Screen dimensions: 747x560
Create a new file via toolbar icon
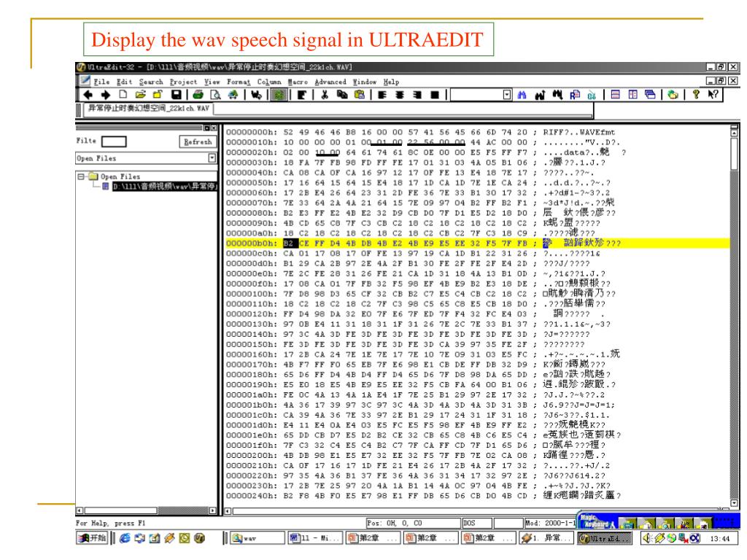tap(123, 95)
